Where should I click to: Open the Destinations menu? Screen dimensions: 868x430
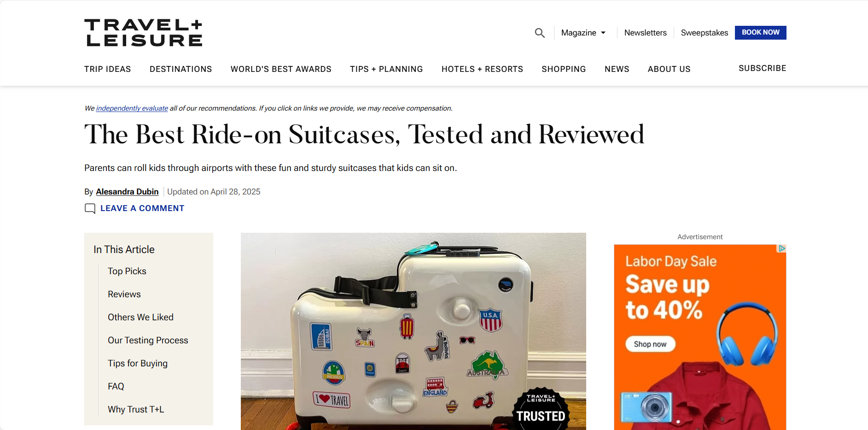click(181, 69)
